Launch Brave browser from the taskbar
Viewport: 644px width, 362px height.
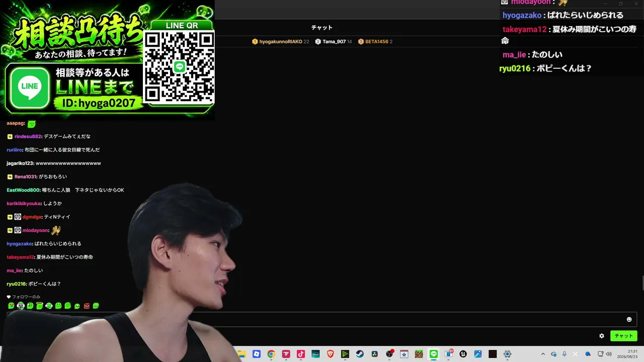pyautogui.click(x=331, y=354)
